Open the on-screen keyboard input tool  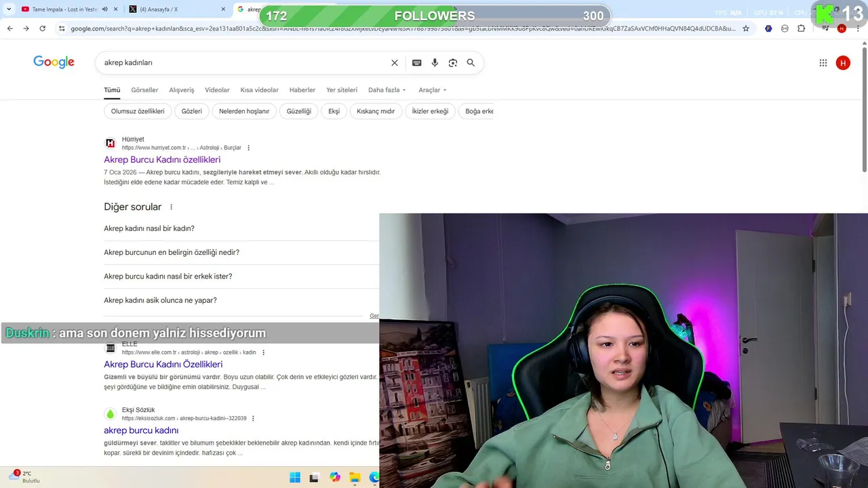click(417, 63)
